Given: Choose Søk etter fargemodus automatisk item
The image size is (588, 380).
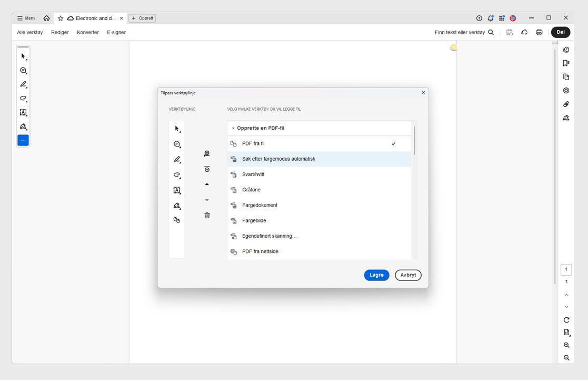Looking at the screenshot, I should click(319, 159).
